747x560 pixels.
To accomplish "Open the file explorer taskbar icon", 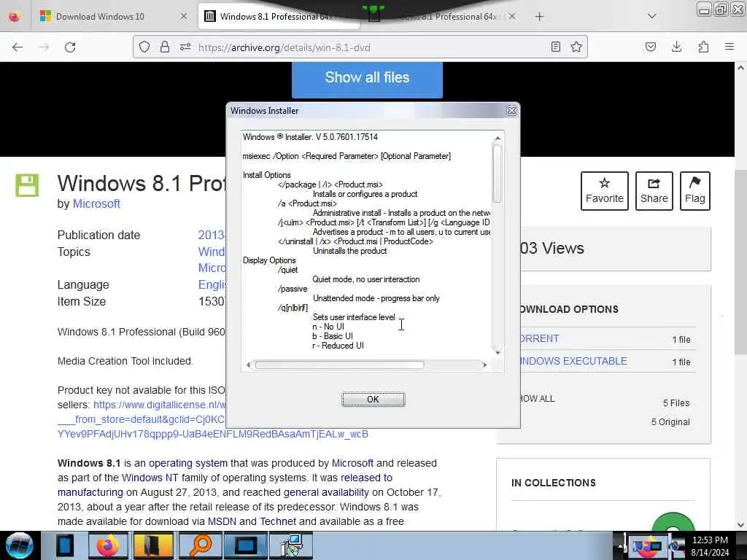I will coord(152,545).
